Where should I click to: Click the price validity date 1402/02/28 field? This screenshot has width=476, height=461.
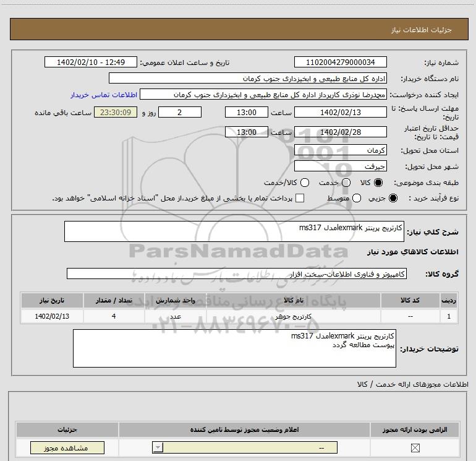coord(340,132)
